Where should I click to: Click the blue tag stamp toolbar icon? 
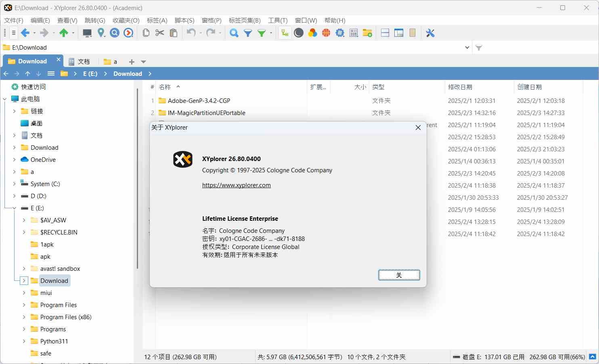340,33
